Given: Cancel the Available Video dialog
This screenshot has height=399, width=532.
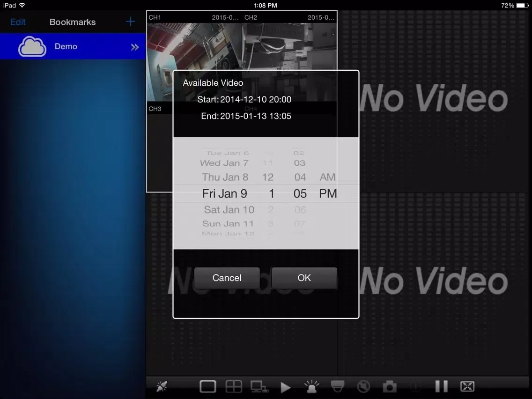Looking at the screenshot, I should point(227,278).
